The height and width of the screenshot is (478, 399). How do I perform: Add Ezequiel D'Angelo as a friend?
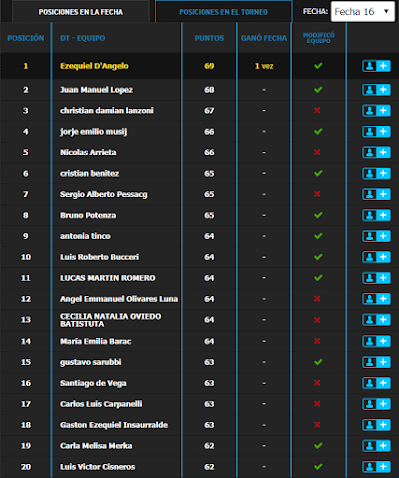(376, 66)
